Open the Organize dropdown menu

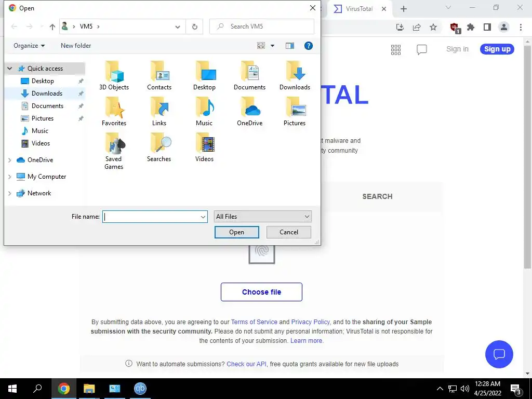pyautogui.click(x=29, y=46)
